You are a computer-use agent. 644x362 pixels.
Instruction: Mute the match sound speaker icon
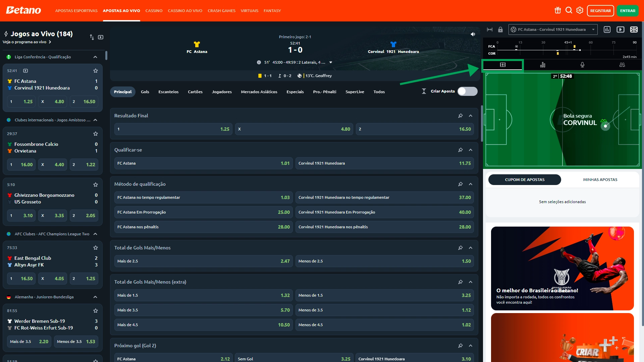coord(473,34)
